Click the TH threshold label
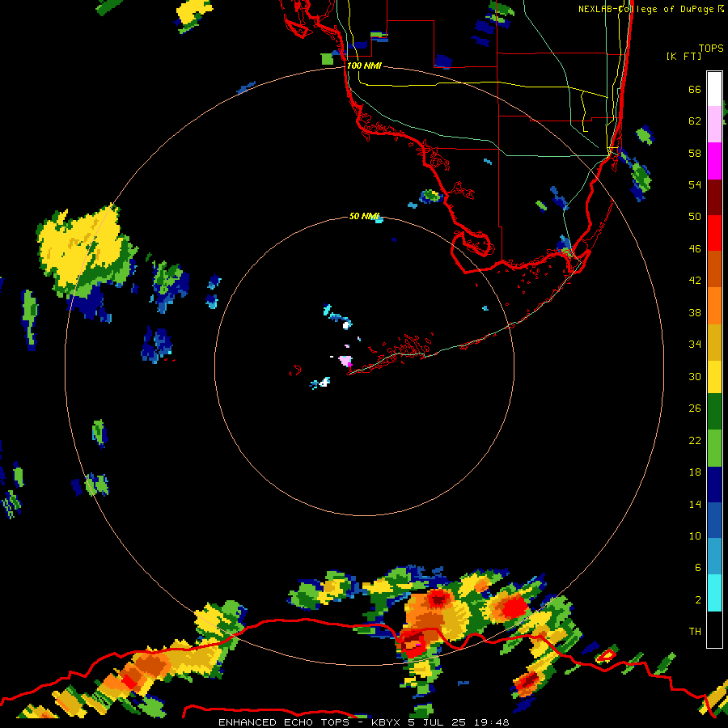 click(x=695, y=632)
